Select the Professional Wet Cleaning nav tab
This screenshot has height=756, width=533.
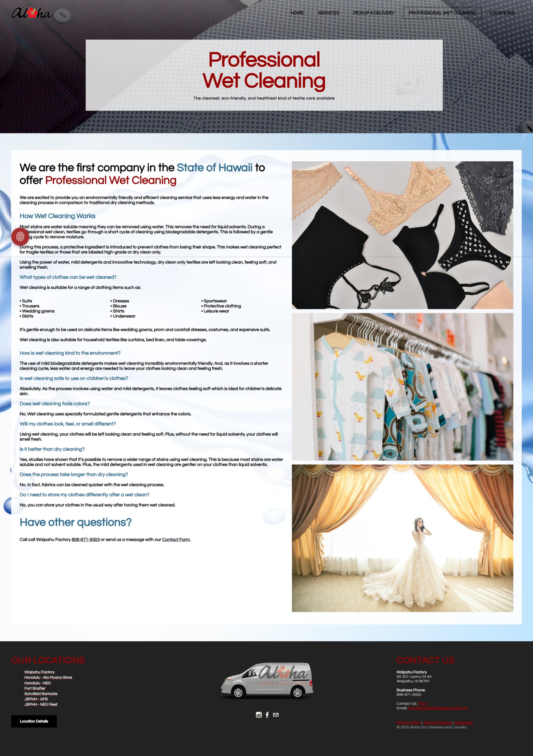click(x=442, y=13)
